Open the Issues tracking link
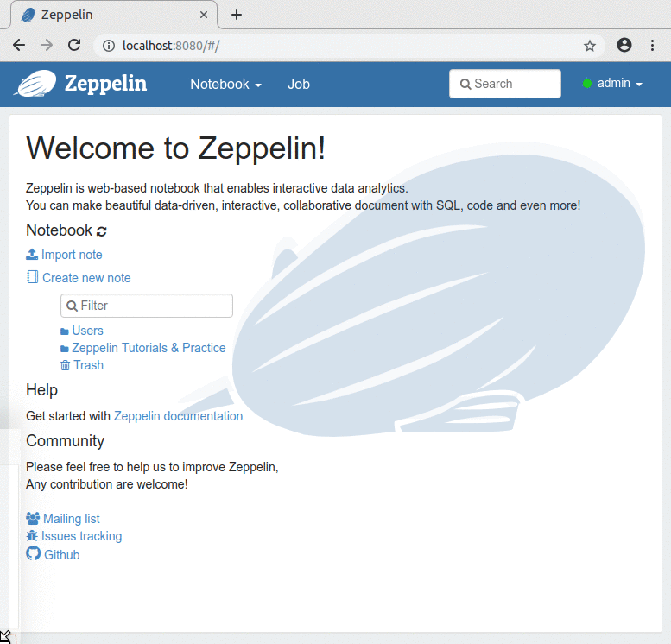This screenshot has height=644, width=671. (81, 536)
